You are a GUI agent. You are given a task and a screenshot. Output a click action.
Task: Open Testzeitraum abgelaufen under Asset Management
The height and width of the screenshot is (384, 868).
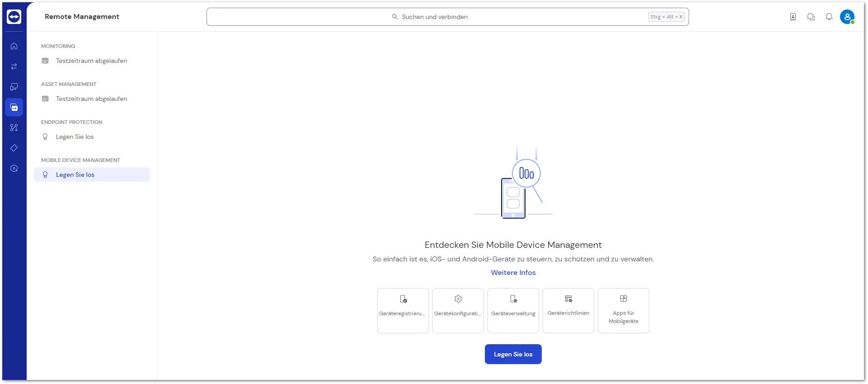[92, 99]
